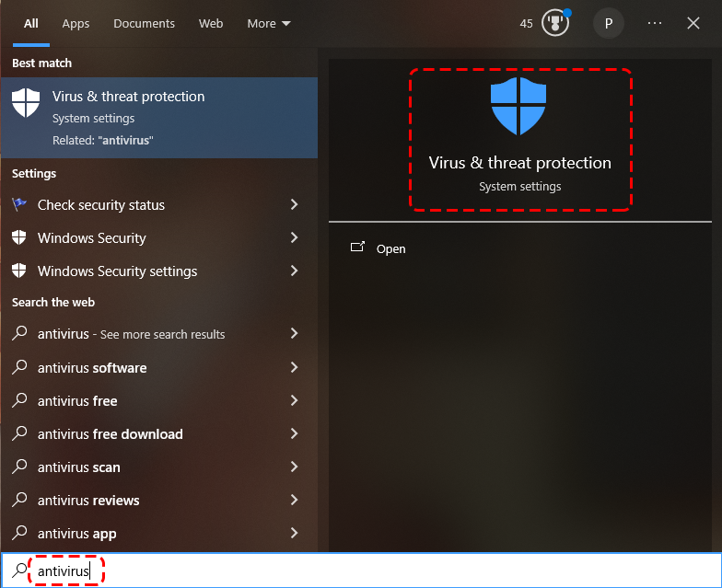Select 'antivirus software' web suggestion

point(92,368)
